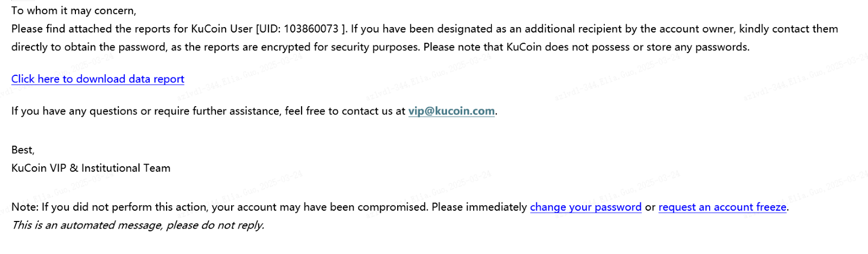Click the 'Please find attached the reports' text

91,29
